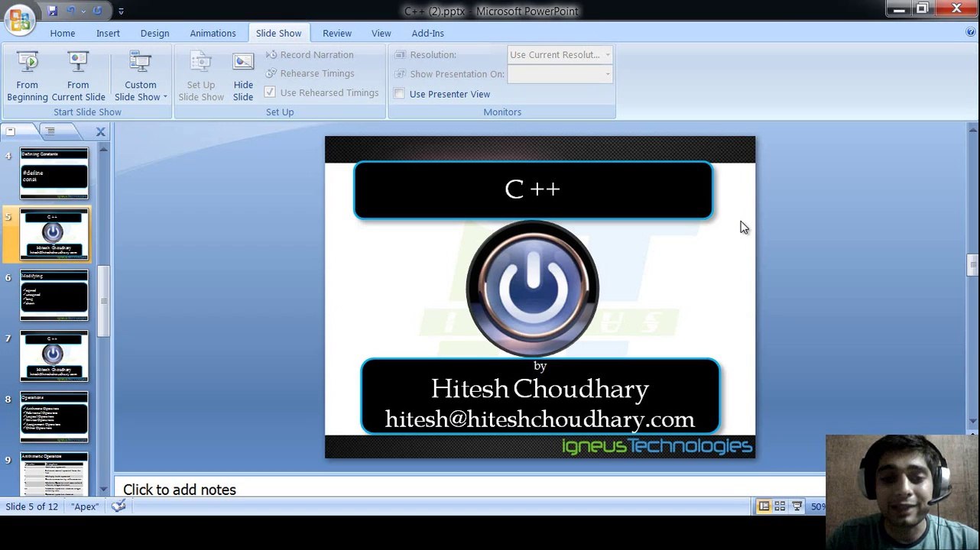Viewport: 980px width, 550px height.
Task: Open the Resolution combo box
Action: point(560,55)
